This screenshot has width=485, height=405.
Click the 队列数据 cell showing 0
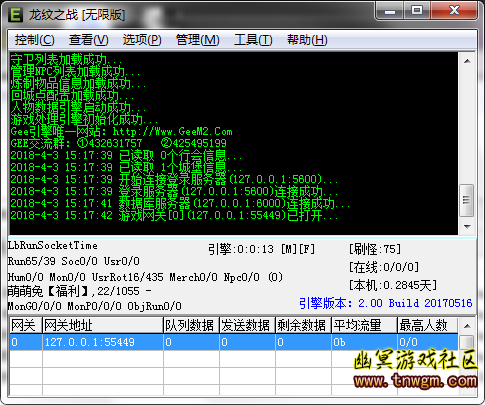click(x=191, y=342)
